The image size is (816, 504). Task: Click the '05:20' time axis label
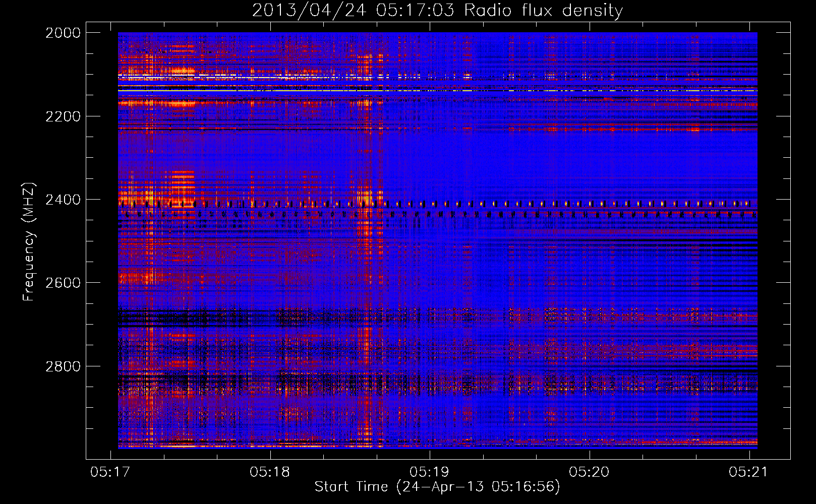[589, 472]
